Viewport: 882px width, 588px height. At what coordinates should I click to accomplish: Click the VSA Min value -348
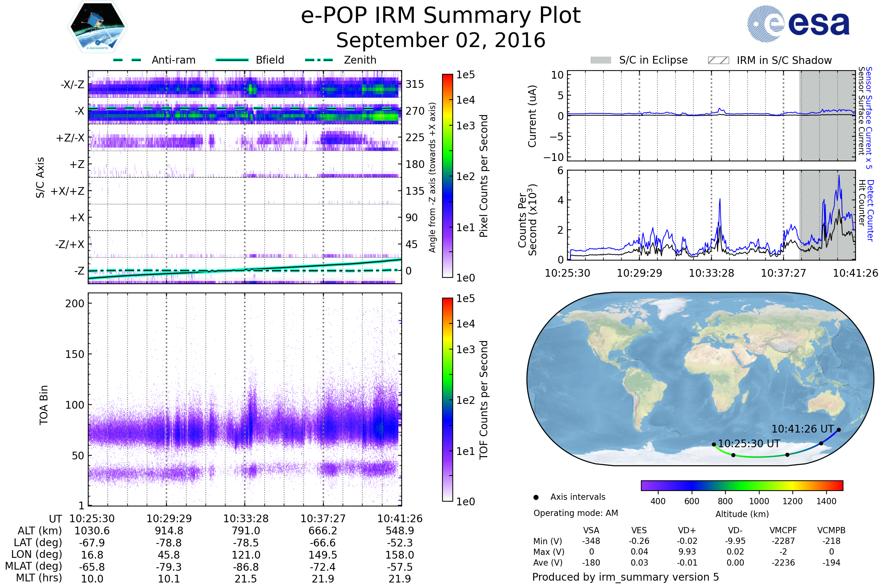pos(591,541)
